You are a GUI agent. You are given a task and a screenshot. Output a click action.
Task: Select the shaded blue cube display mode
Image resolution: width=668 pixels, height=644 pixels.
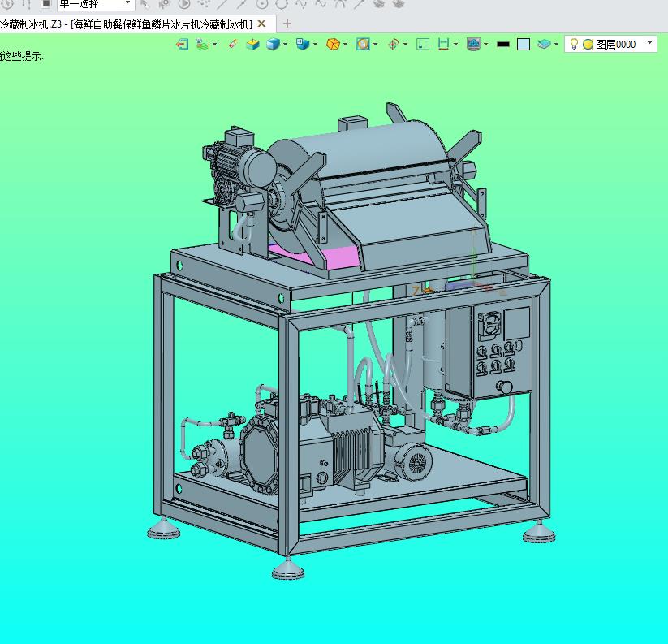(x=273, y=44)
